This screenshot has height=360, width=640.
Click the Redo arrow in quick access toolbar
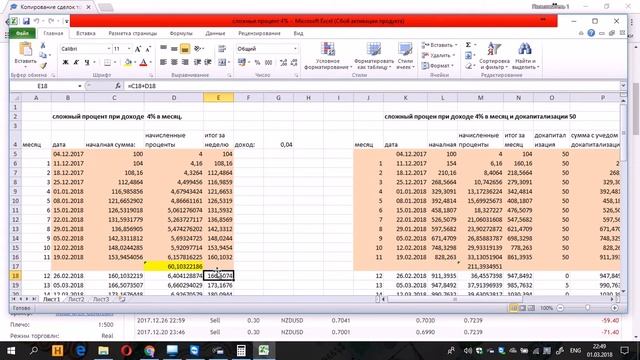coord(51,21)
